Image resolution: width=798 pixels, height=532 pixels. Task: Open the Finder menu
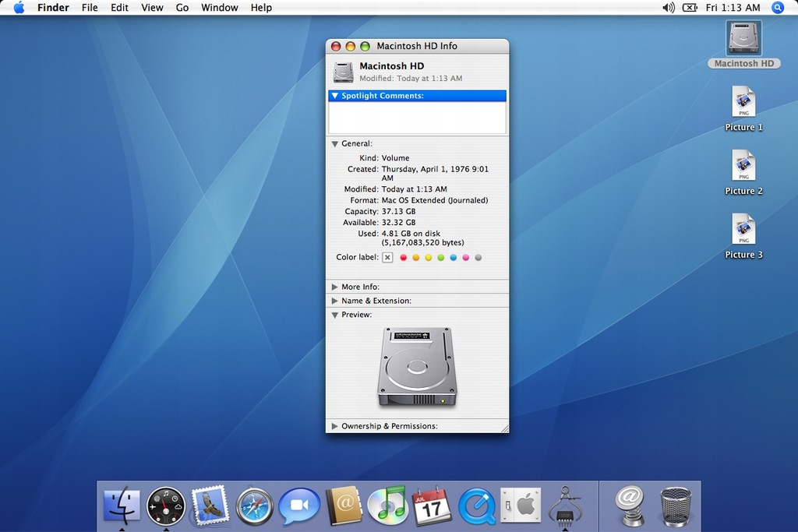[53, 8]
